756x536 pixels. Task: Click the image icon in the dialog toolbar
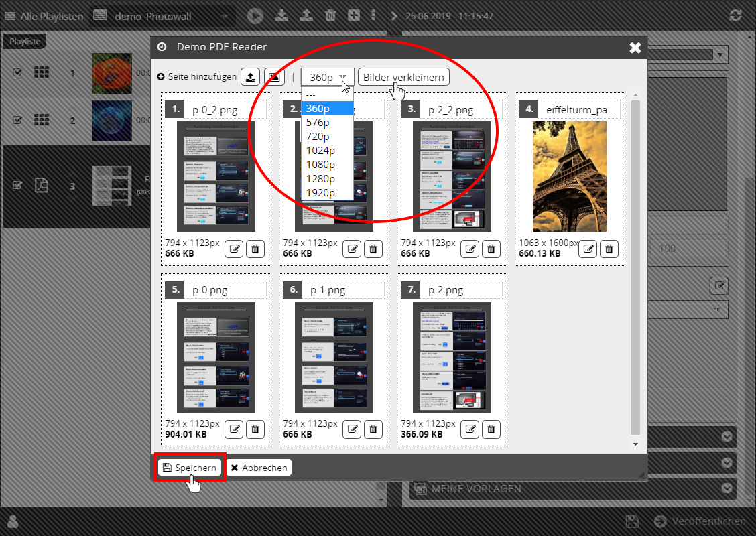click(x=273, y=77)
